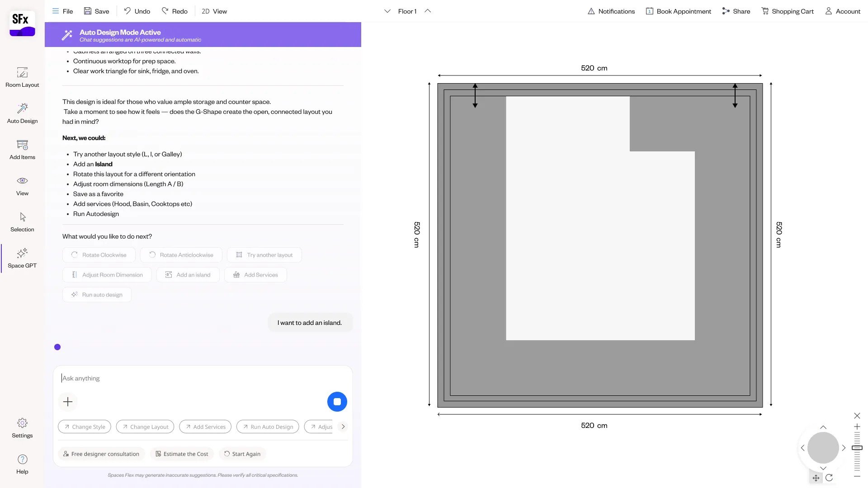
Task: Click the plus attachment button
Action: pyautogui.click(x=68, y=402)
